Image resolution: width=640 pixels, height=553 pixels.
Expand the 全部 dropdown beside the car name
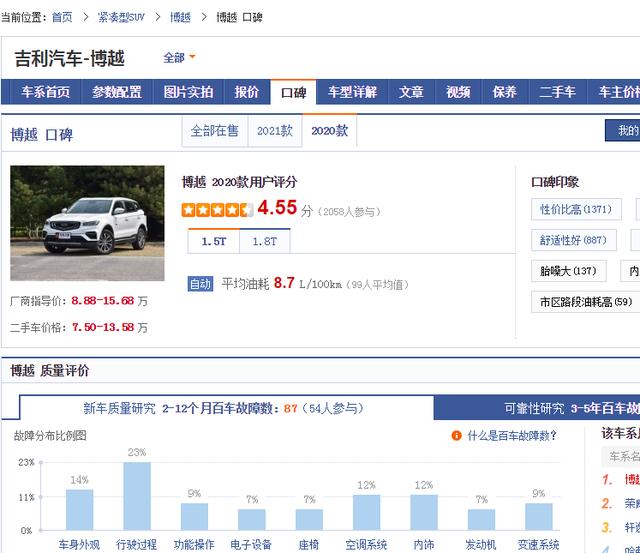tap(179, 58)
